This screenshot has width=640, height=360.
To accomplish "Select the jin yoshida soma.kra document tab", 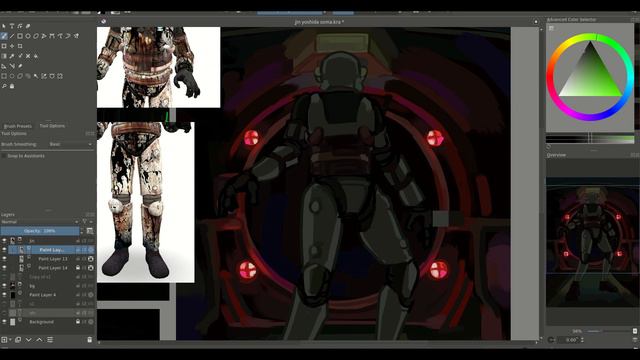I will tap(319, 22).
